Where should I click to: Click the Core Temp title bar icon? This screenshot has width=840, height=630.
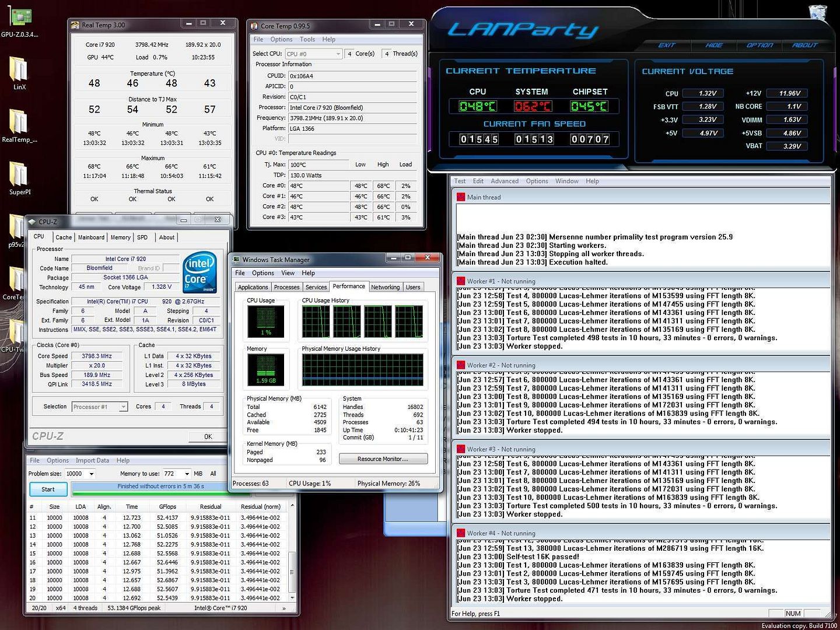coord(254,26)
